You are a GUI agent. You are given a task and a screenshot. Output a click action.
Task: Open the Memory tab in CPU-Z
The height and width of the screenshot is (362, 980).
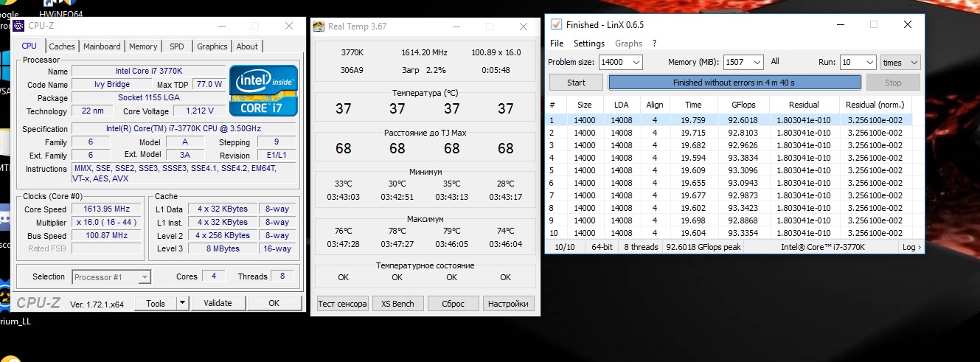click(x=143, y=46)
